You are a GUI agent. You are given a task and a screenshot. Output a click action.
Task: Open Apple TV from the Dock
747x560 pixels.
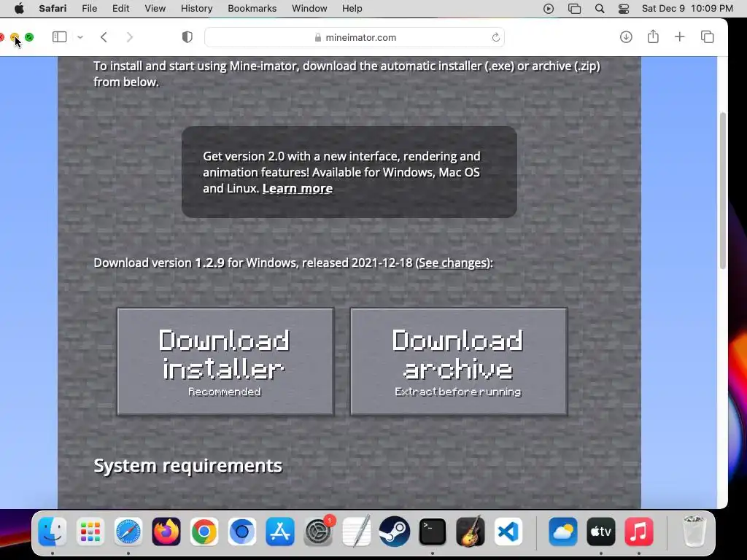601,532
